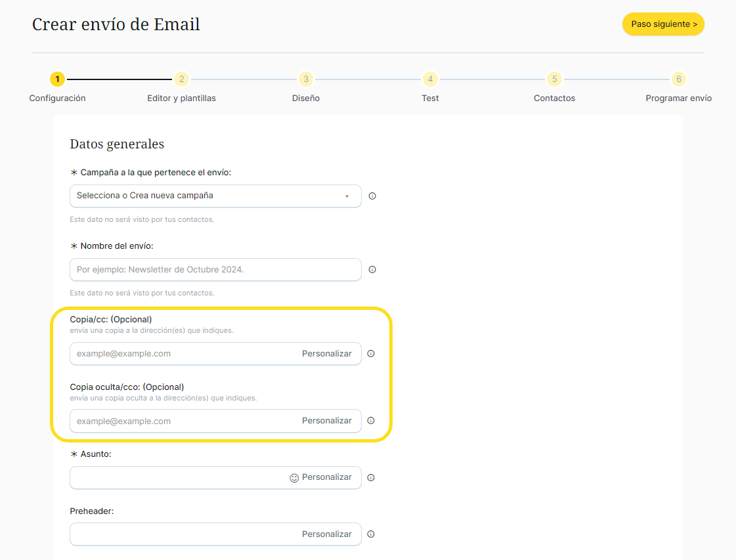This screenshot has width=736, height=560.
Task: Go to step 5 Contactos
Action: [554, 79]
